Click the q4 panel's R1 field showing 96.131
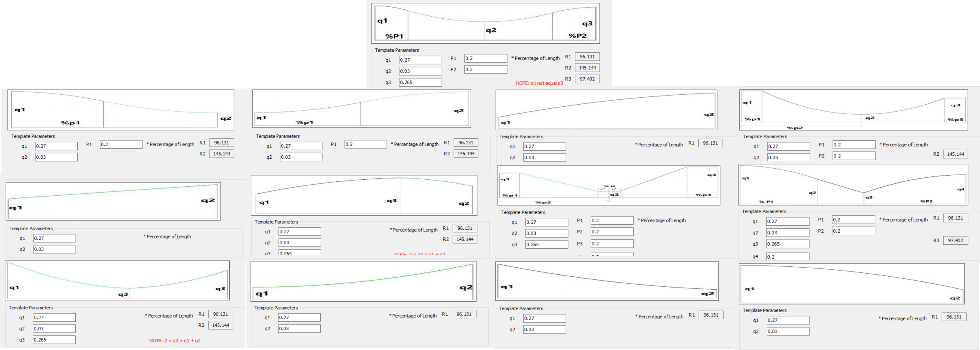The width and height of the screenshot is (980, 350). 955,218
